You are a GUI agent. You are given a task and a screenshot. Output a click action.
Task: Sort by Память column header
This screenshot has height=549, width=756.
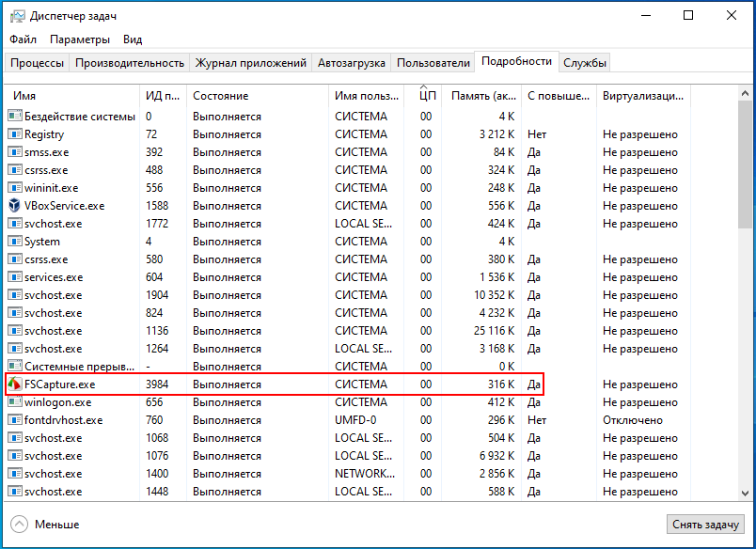click(481, 96)
